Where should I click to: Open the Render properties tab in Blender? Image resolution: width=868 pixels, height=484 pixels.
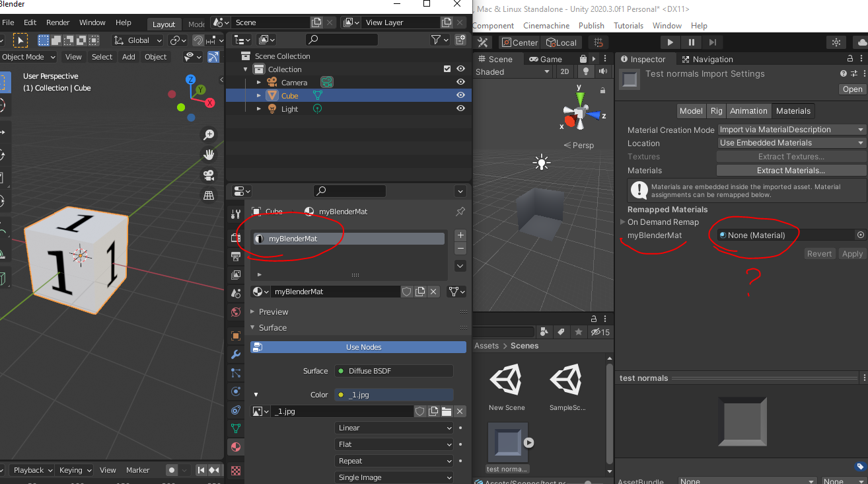tap(236, 237)
